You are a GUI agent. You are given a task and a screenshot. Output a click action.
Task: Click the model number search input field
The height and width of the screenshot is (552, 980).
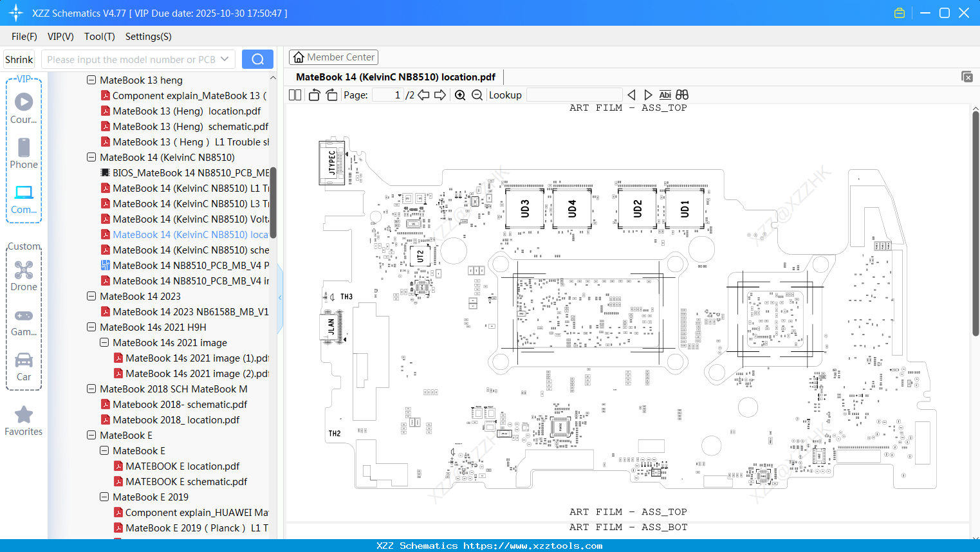pyautogui.click(x=131, y=59)
